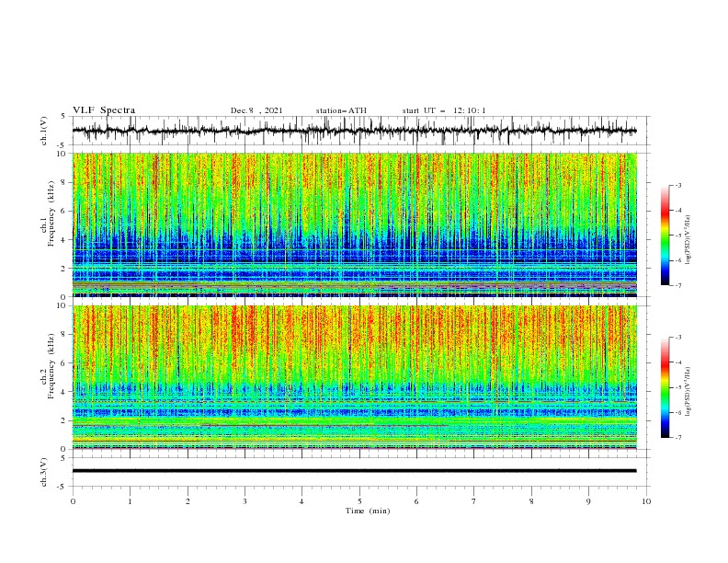Screen dimensions: 728x563
Task: Click the "5" tick on ch.1 voltage axis
Action: click(65, 117)
